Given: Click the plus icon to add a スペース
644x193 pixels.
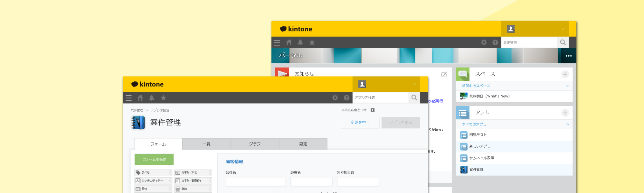Looking at the screenshot, I should point(565,74).
